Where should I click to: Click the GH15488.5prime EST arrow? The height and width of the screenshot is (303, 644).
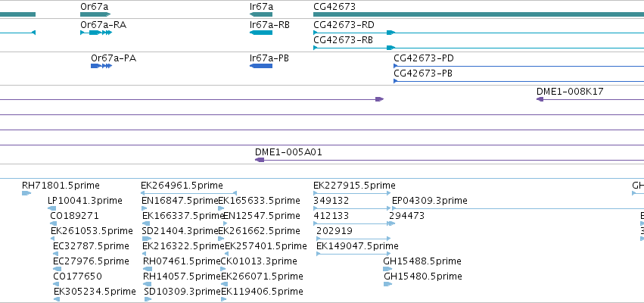tap(387, 269)
